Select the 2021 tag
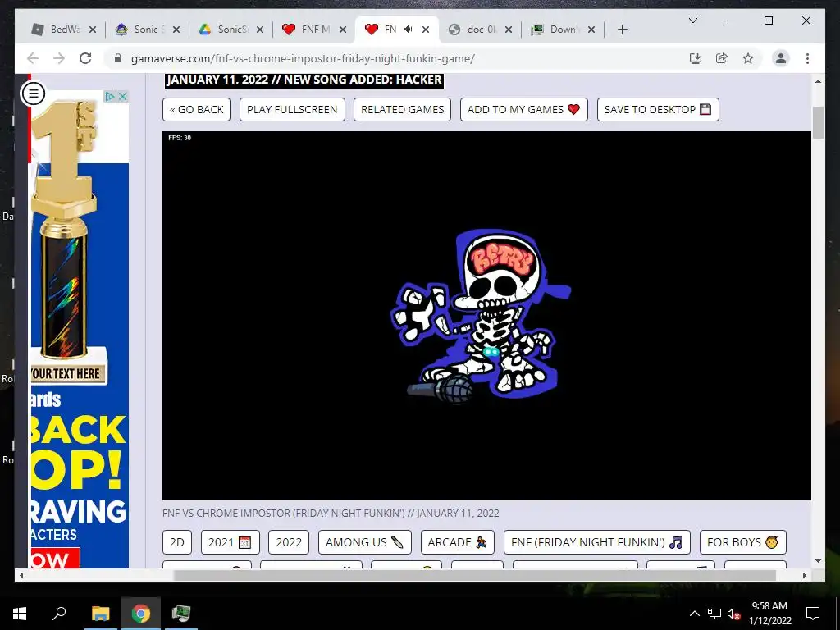This screenshot has height=630, width=840. click(x=230, y=542)
